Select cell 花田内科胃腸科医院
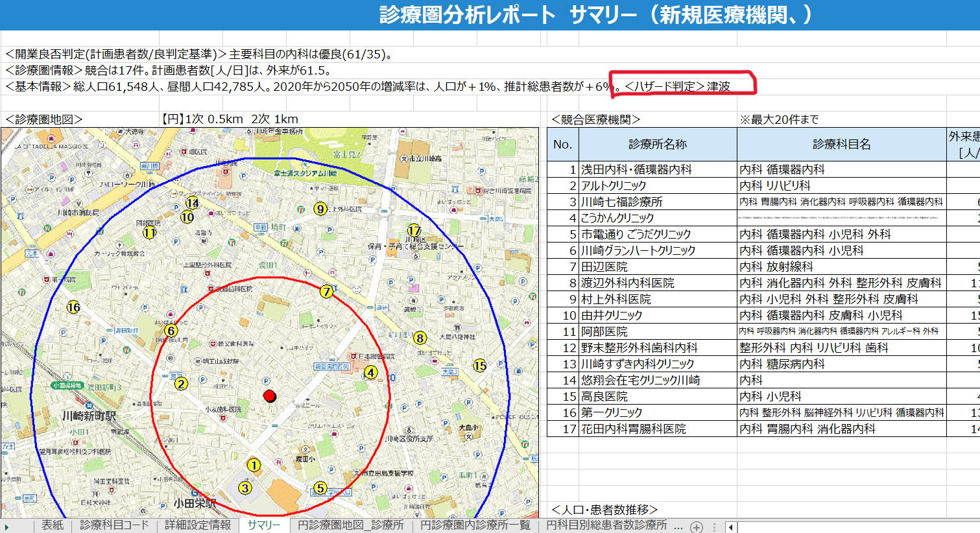Image resolution: width=980 pixels, height=533 pixels. click(x=658, y=429)
